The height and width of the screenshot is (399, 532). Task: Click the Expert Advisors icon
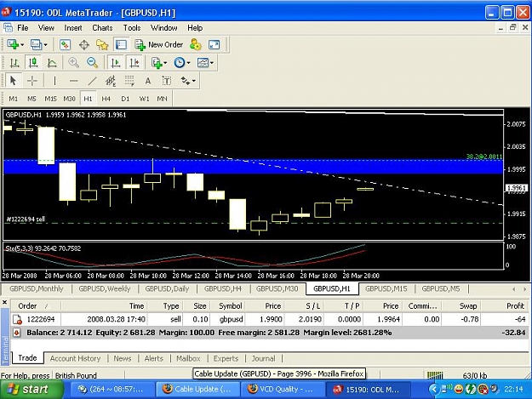tap(196, 44)
